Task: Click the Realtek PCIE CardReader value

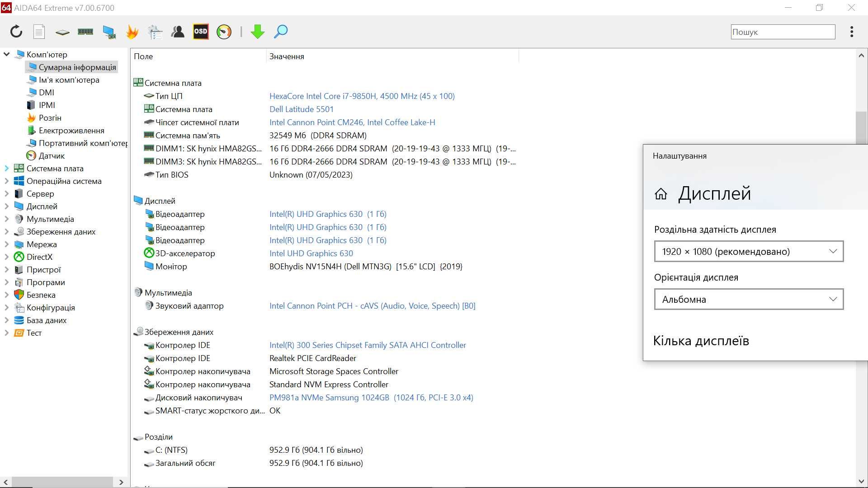Action: tap(313, 358)
